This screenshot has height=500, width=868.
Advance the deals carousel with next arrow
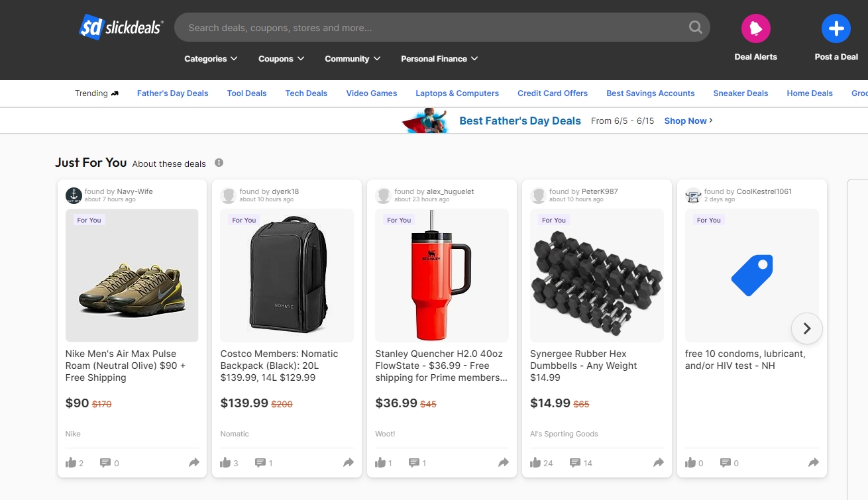(x=806, y=328)
